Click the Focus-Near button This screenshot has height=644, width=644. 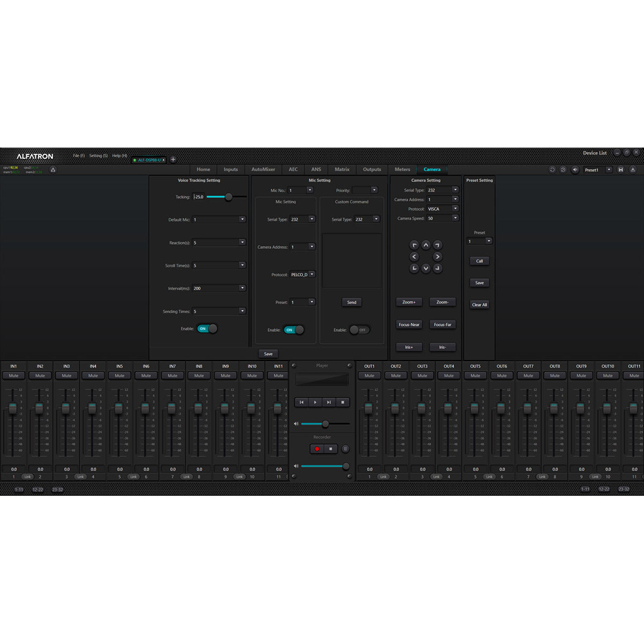click(408, 324)
